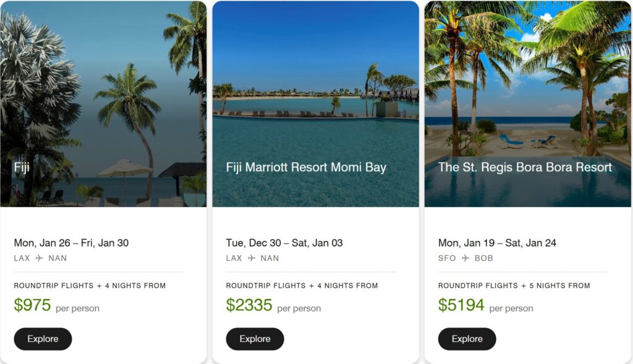Click the airplane icon on the $975 Fiji card
This screenshot has height=364, width=633.
click(40, 258)
